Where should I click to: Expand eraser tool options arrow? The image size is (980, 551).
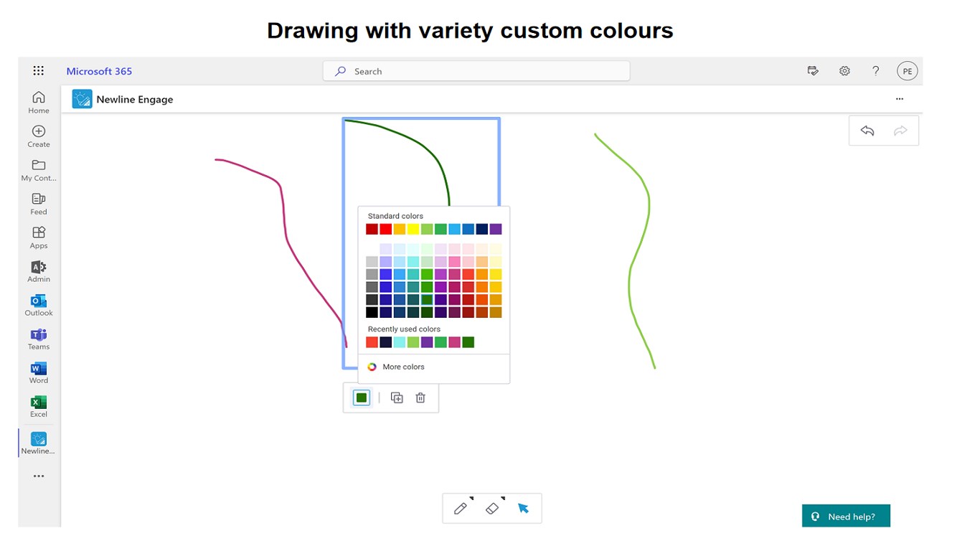(503, 498)
